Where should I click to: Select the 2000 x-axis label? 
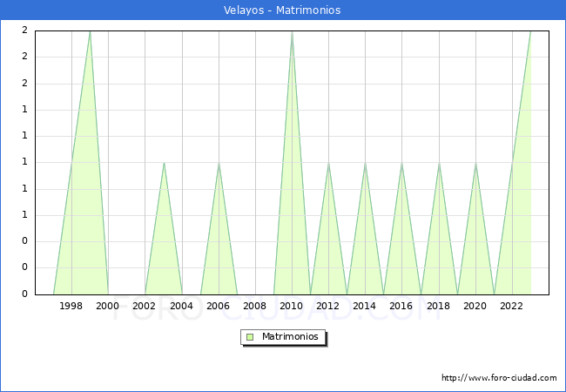click(107, 306)
